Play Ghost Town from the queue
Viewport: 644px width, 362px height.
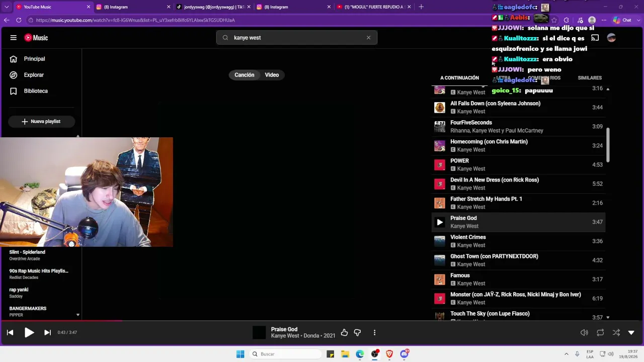pos(518,260)
